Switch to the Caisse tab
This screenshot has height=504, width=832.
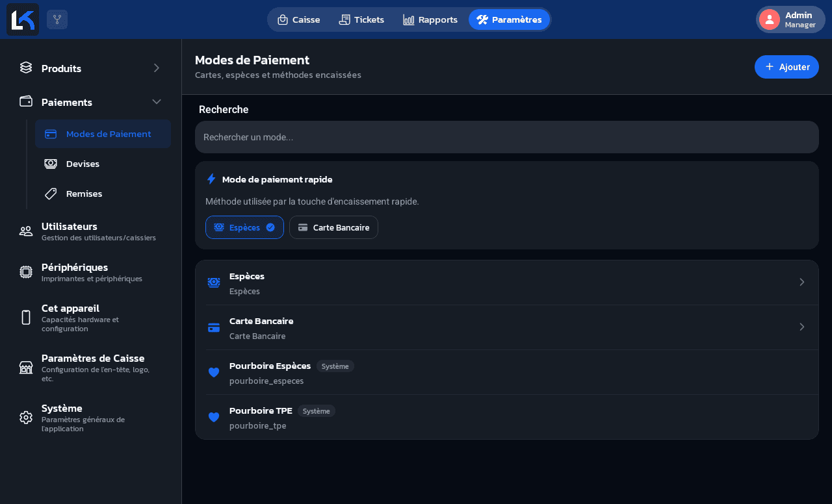[x=299, y=19]
